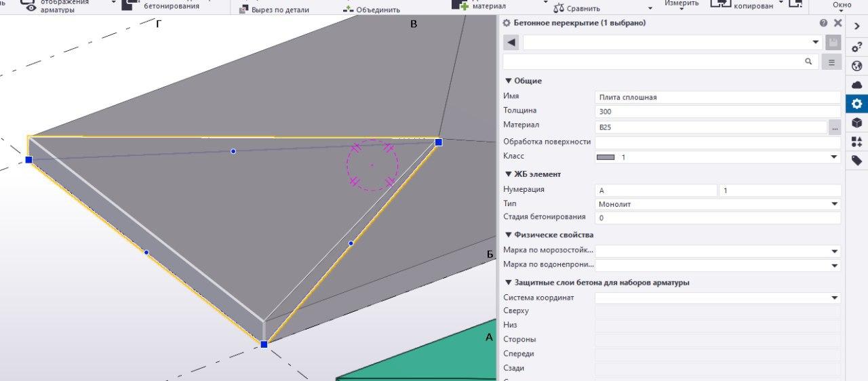Click the midpoint handle on the slab's lower-left edge
This screenshot has height=381, width=868.
[146, 252]
